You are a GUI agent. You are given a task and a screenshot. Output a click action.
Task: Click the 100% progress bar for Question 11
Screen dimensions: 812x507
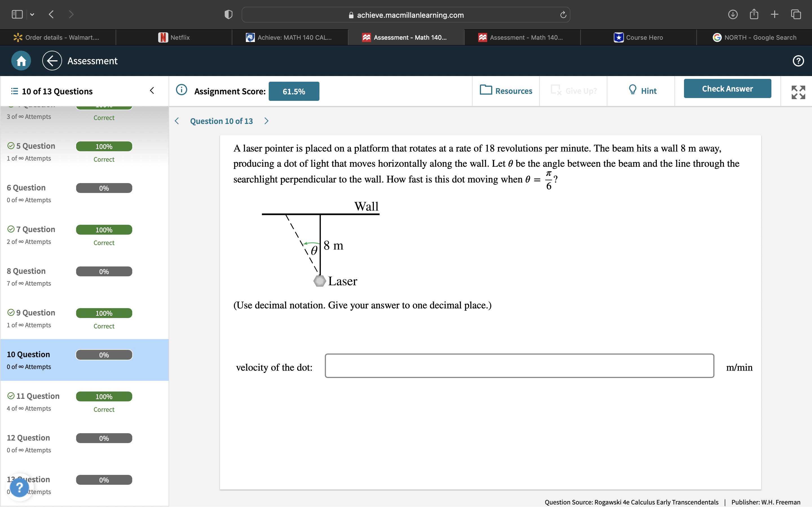(x=104, y=396)
